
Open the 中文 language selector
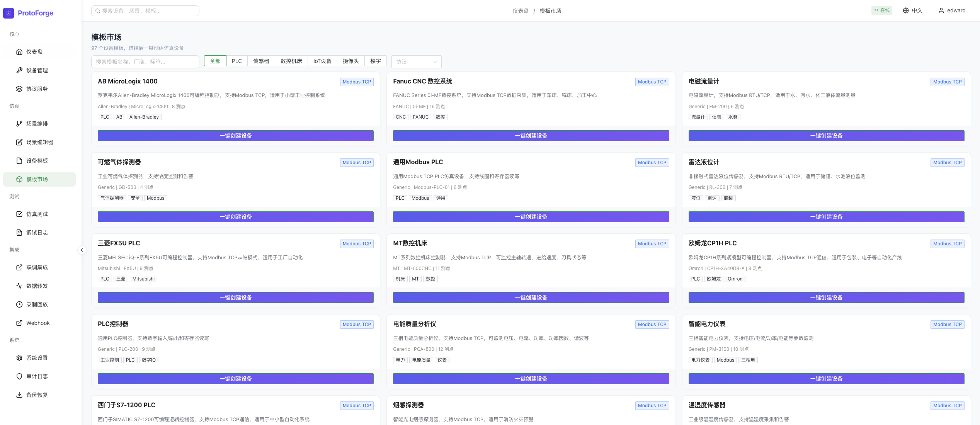(x=913, y=10)
